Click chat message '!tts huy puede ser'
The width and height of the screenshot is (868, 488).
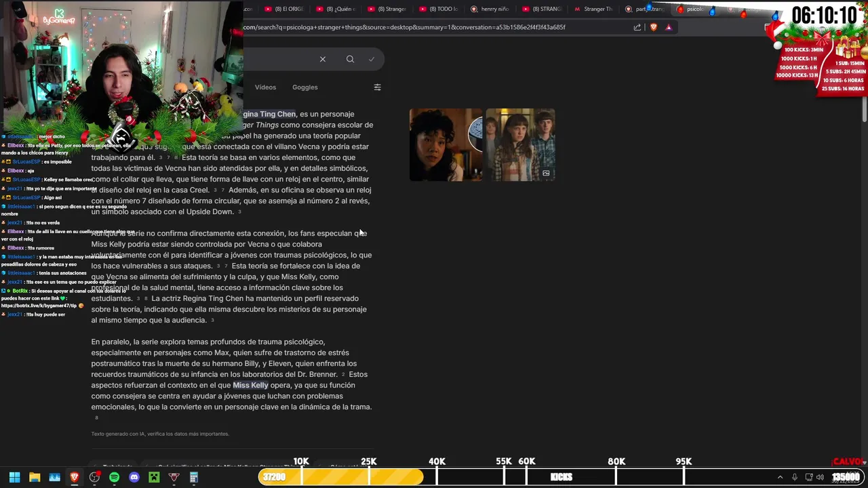[x=46, y=314]
